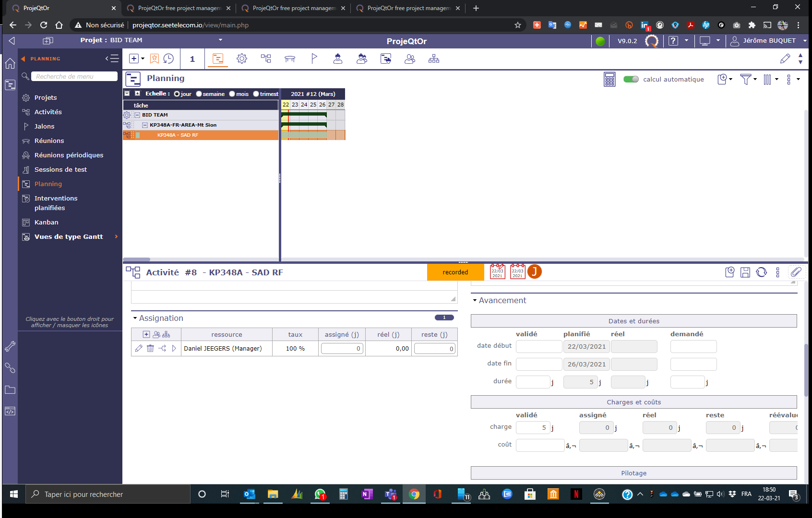The width and height of the screenshot is (812, 518).
Task: Click the milestones flag icon in toolbar
Action: [x=314, y=59]
